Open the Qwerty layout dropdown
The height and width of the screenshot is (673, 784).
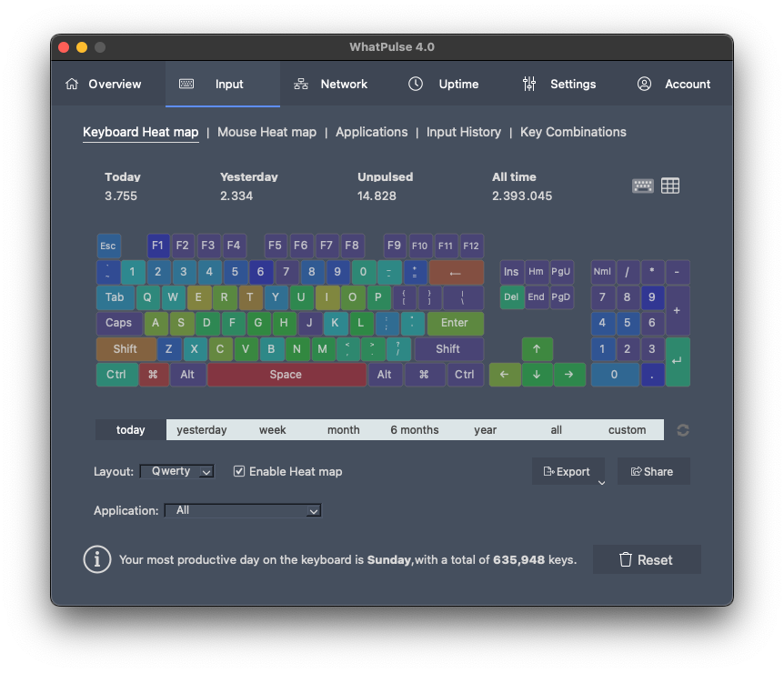point(177,471)
